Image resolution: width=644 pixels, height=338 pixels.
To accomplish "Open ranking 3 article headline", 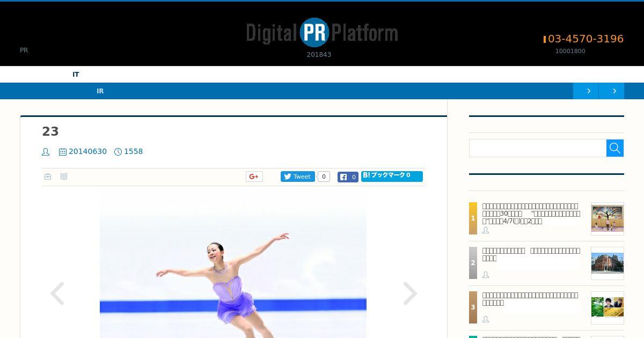I will click(x=530, y=299).
